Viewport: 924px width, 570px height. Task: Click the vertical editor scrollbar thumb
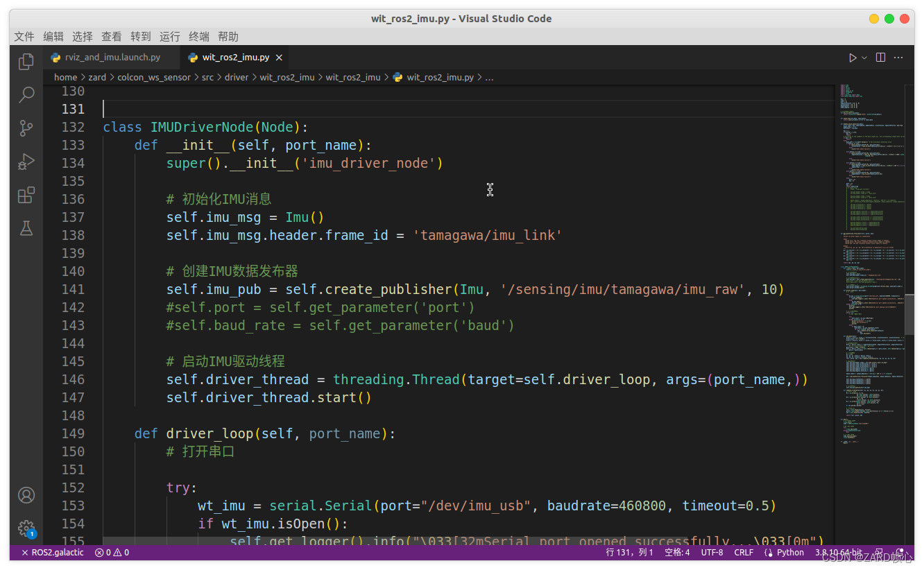(909, 313)
